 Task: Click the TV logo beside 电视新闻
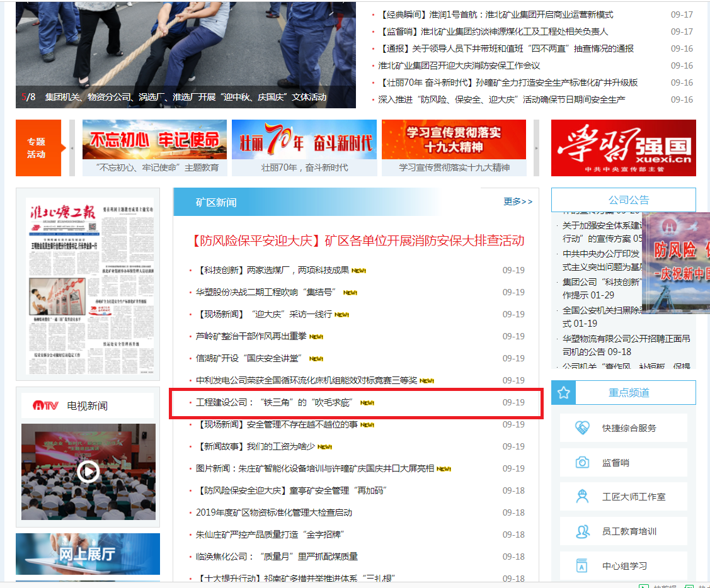coord(45,406)
